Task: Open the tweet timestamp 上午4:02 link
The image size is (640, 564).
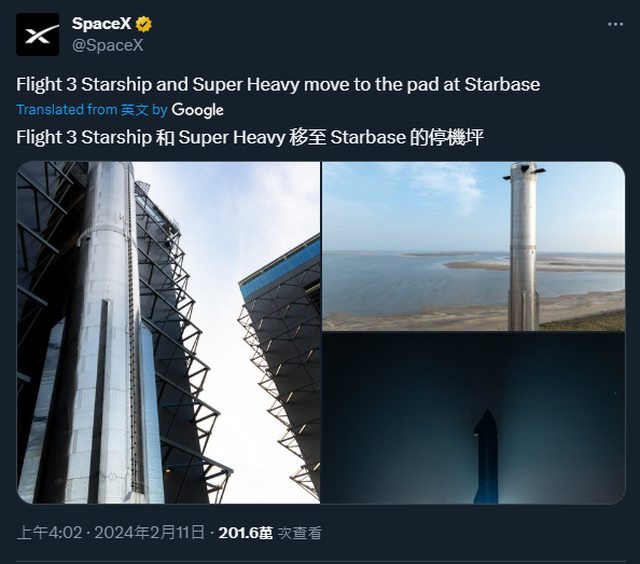Action: (x=49, y=533)
